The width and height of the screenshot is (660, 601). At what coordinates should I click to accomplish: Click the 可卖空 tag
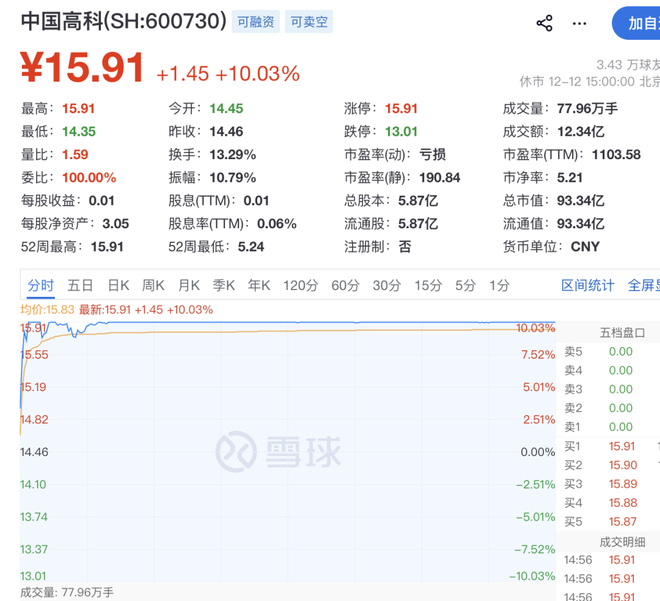(309, 22)
